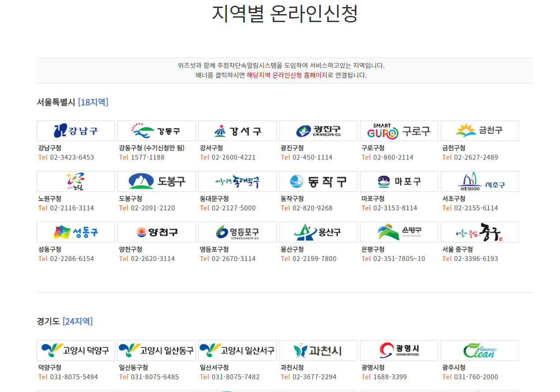Click the 도봉구청 label

click(131, 198)
